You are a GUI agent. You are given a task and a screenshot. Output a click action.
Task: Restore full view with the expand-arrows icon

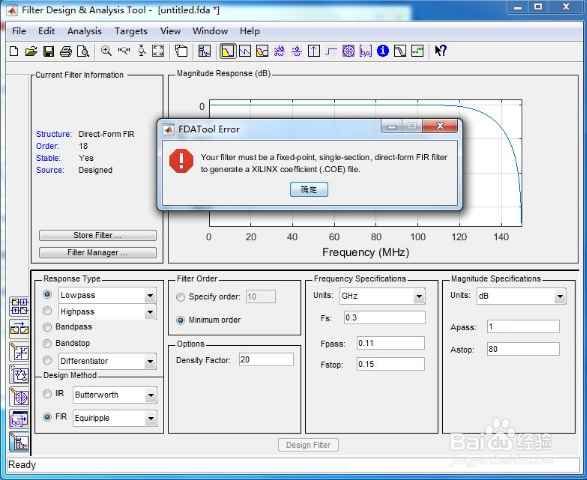pos(158,51)
